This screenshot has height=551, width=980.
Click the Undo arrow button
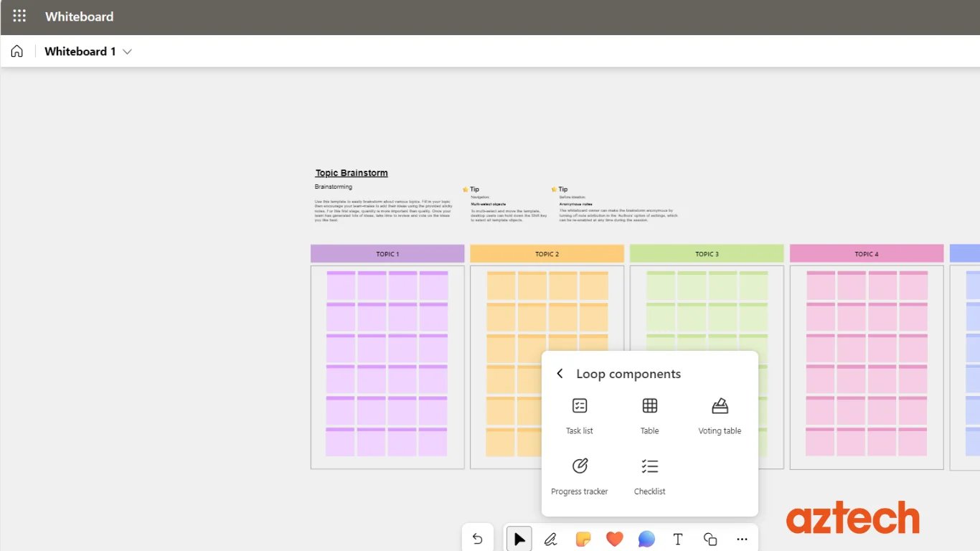[x=478, y=539]
